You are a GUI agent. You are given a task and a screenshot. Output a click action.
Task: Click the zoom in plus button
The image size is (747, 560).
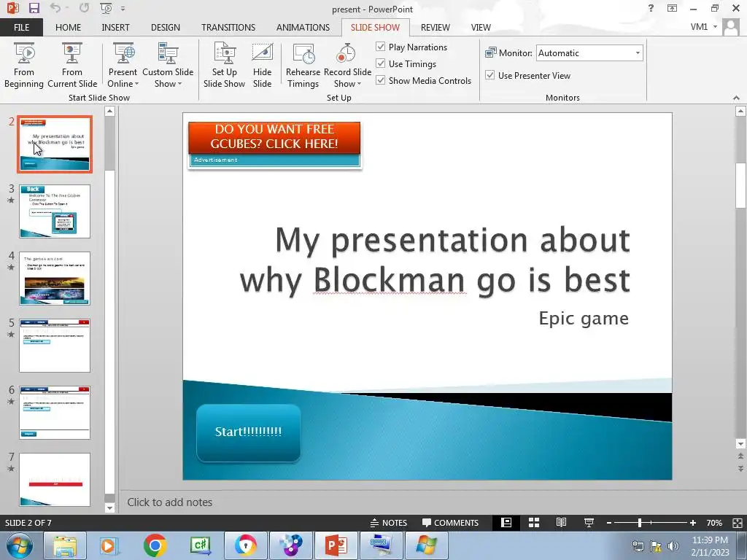pos(693,523)
